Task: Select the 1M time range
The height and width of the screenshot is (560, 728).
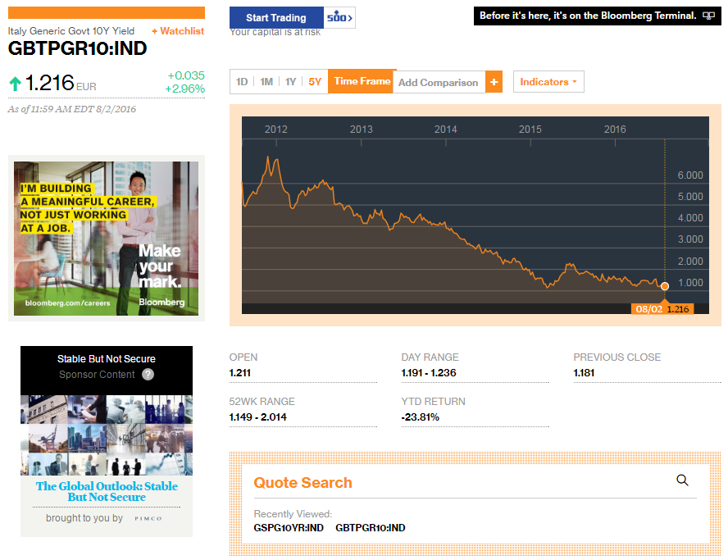Action: (x=266, y=82)
